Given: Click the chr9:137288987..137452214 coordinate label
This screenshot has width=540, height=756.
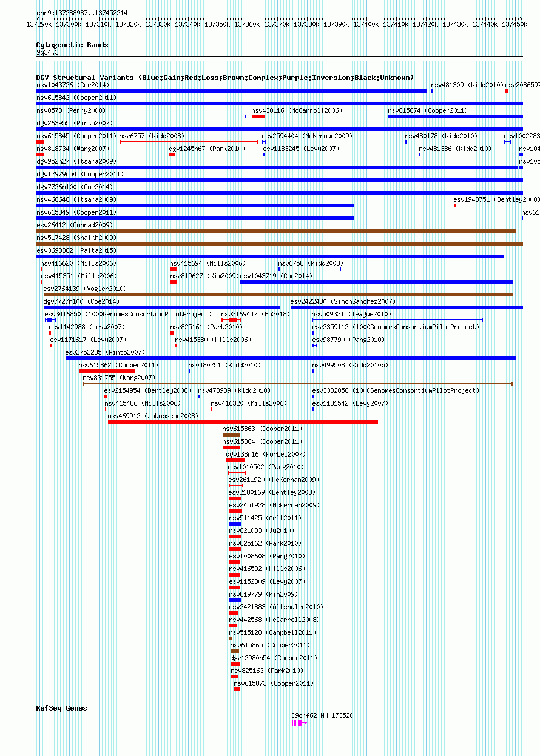Looking at the screenshot, I should 82,13.
